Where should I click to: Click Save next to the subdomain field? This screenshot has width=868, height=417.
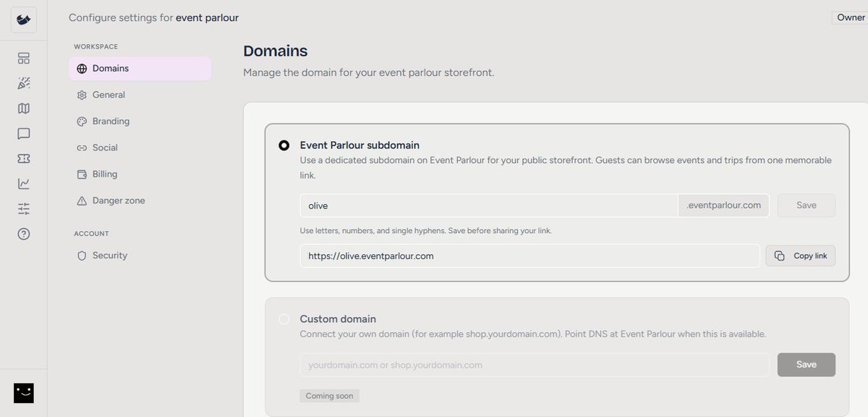pos(807,206)
